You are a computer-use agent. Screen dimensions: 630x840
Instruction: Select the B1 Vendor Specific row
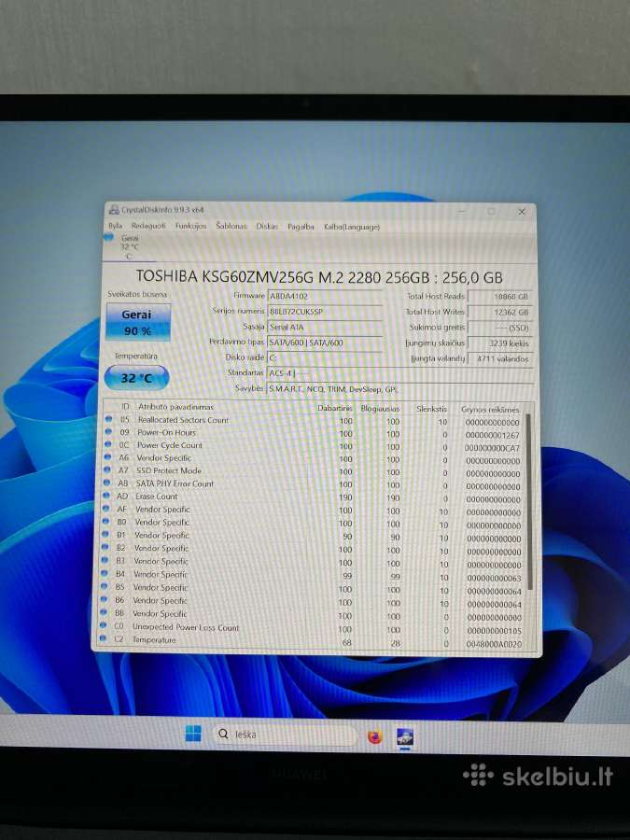click(314, 537)
